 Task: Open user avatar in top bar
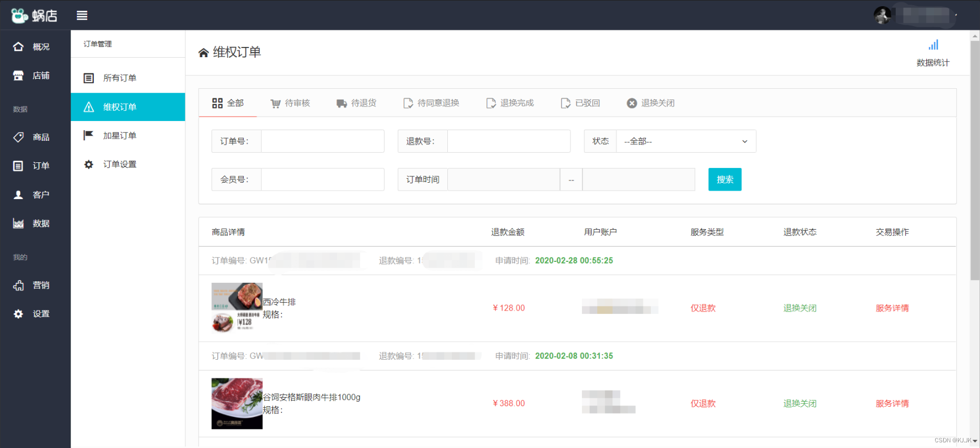coord(882,15)
